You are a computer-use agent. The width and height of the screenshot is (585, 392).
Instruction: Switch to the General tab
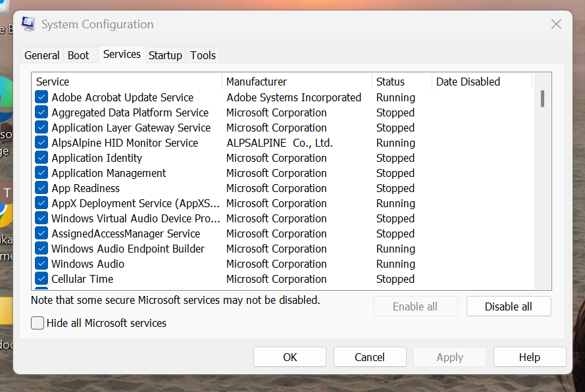[x=42, y=55]
